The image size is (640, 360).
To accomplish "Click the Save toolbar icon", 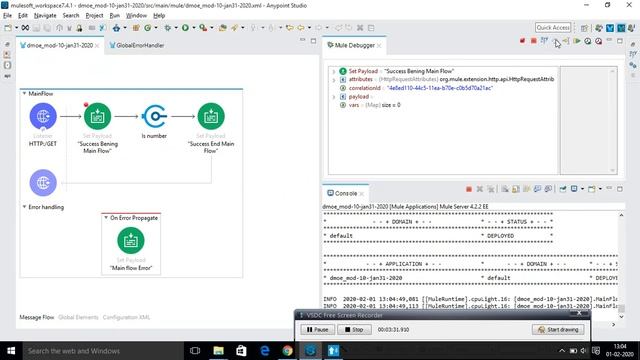I will pyautogui.click(x=36, y=28).
